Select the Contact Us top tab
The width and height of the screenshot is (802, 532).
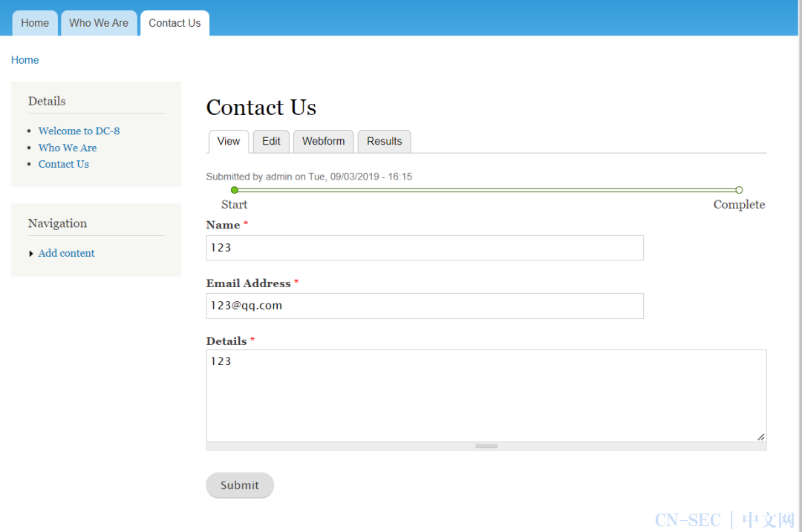175,23
